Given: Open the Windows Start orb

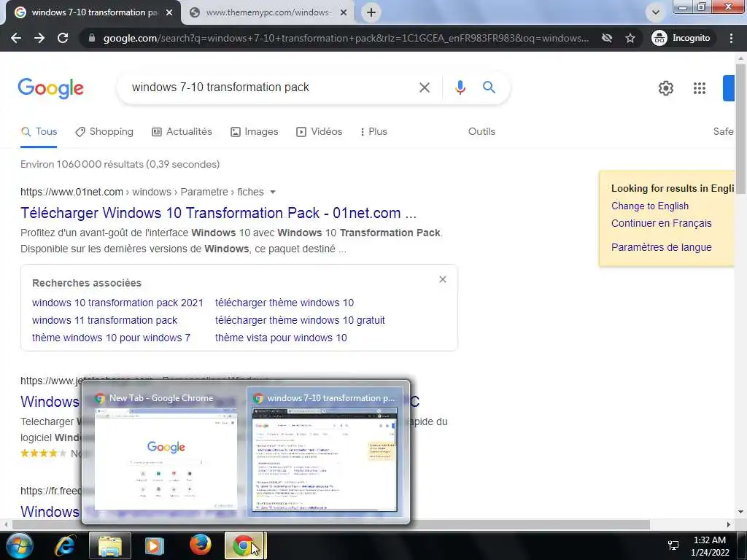Looking at the screenshot, I should point(20,545).
